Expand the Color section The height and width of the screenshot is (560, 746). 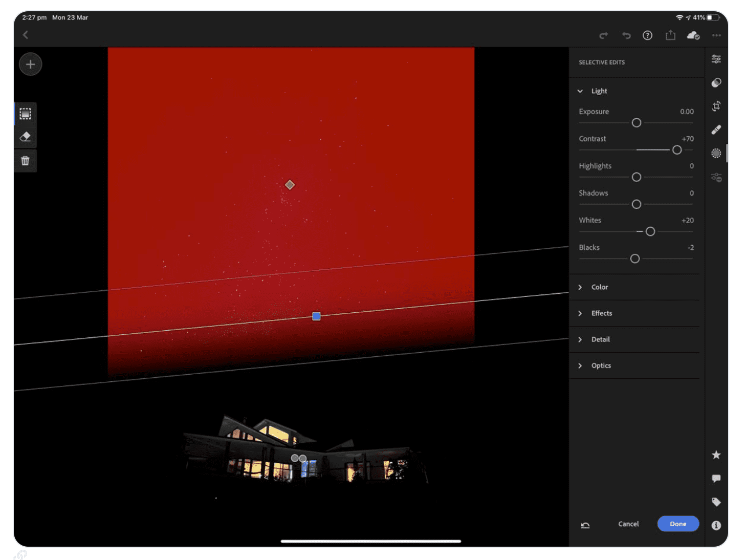click(x=580, y=287)
